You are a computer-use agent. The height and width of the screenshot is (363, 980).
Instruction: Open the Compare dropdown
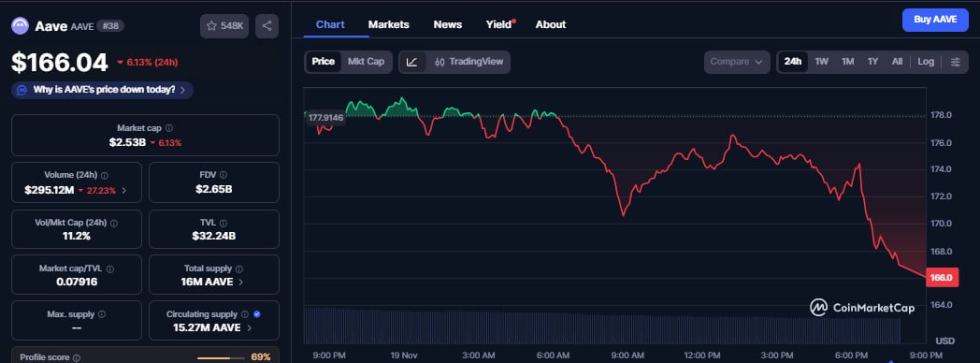pos(737,62)
